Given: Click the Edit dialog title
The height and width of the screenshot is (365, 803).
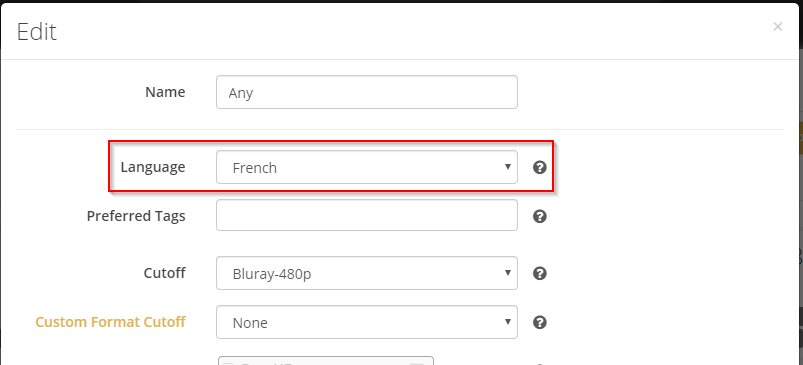Looking at the screenshot, I should [36, 32].
